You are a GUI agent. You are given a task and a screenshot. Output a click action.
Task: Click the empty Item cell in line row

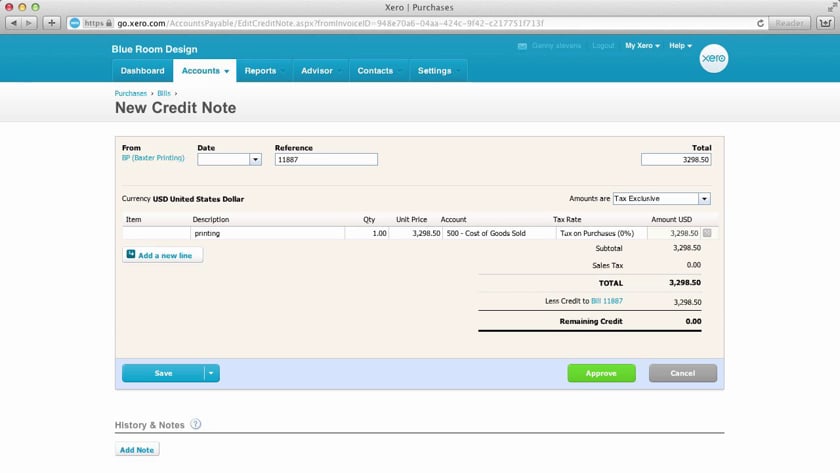pyautogui.click(x=156, y=233)
